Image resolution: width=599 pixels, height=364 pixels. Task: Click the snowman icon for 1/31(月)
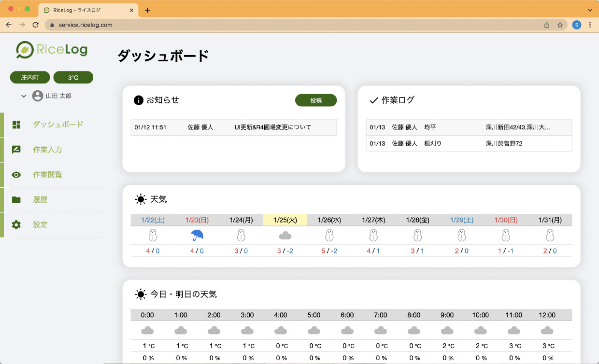550,235
